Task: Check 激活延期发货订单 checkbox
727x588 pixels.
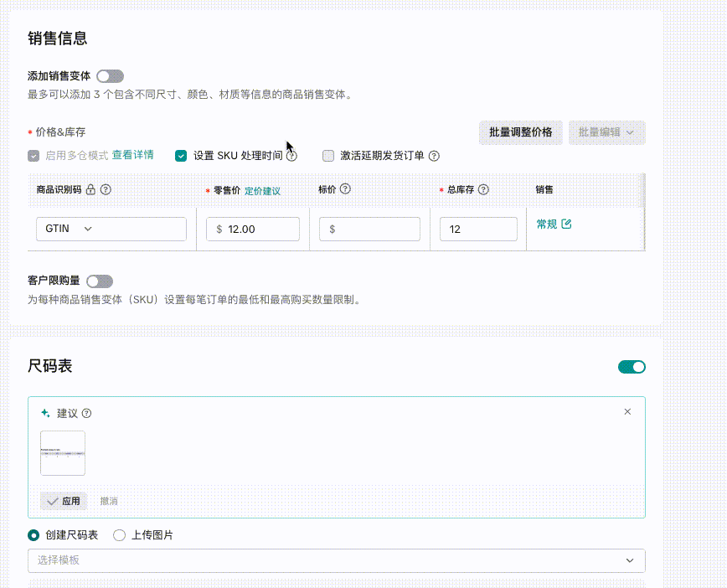Action: tap(328, 156)
